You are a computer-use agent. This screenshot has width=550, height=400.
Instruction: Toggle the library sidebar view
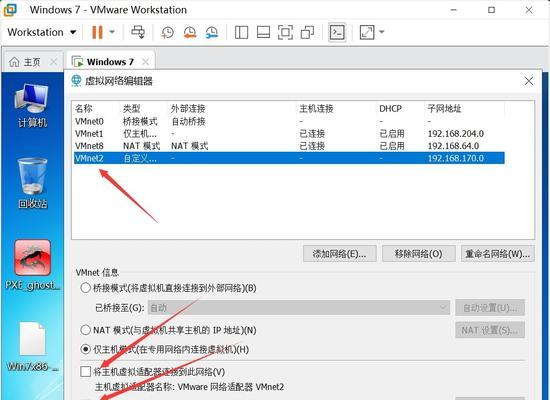[x=241, y=32]
